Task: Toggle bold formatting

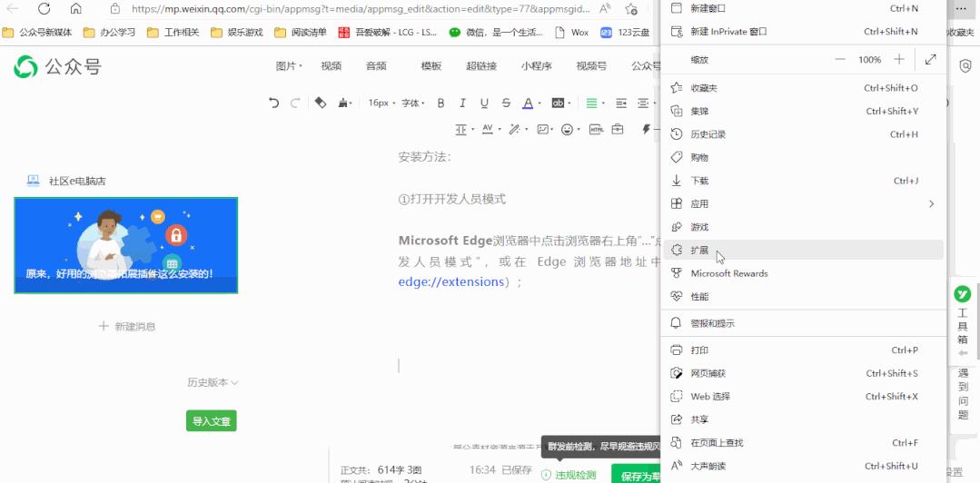Action: tap(441, 103)
